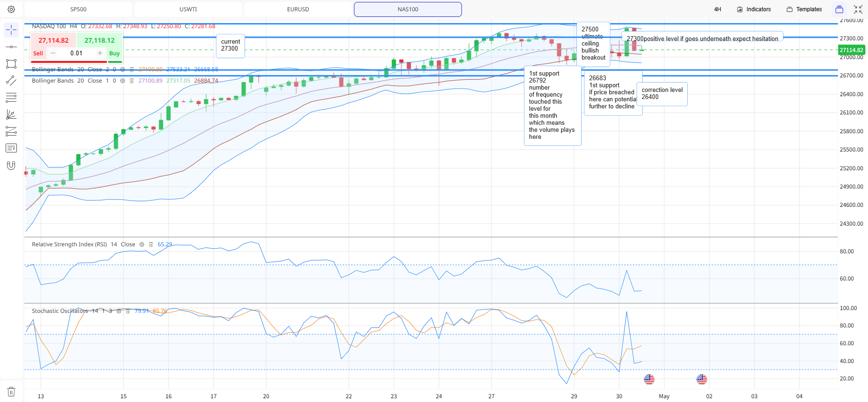Switch to the SP500 tab

coord(78,9)
